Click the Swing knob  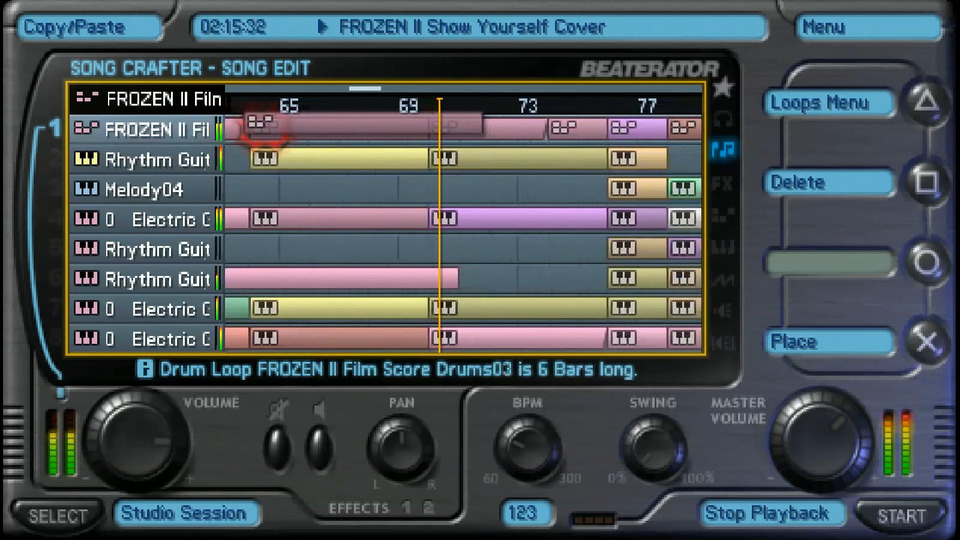point(653,448)
